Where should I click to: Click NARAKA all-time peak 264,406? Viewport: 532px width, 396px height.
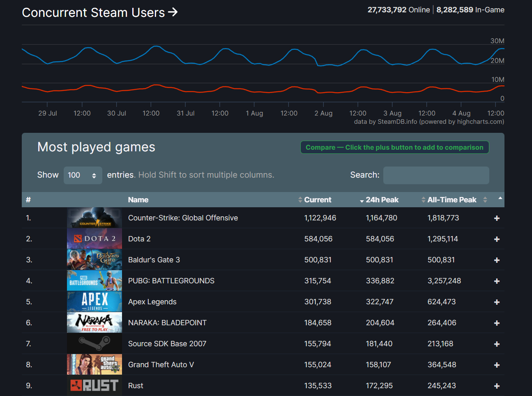click(442, 323)
